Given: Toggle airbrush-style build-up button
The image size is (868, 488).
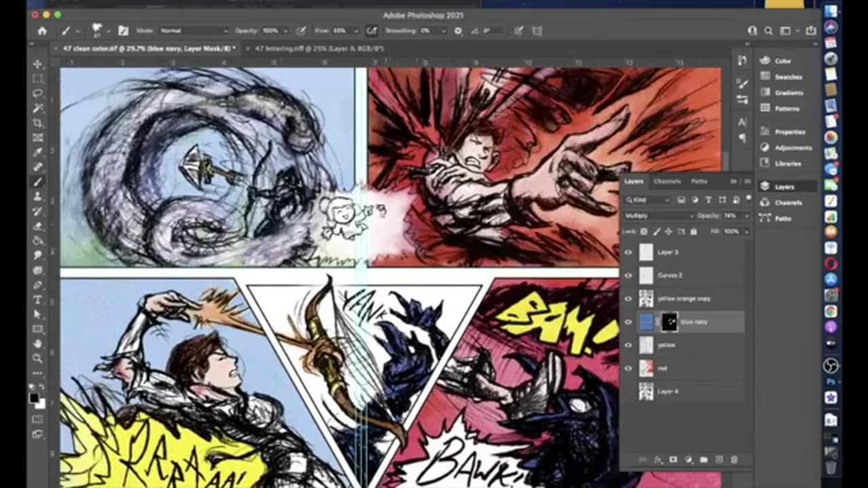Looking at the screenshot, I should pos(372,30).
